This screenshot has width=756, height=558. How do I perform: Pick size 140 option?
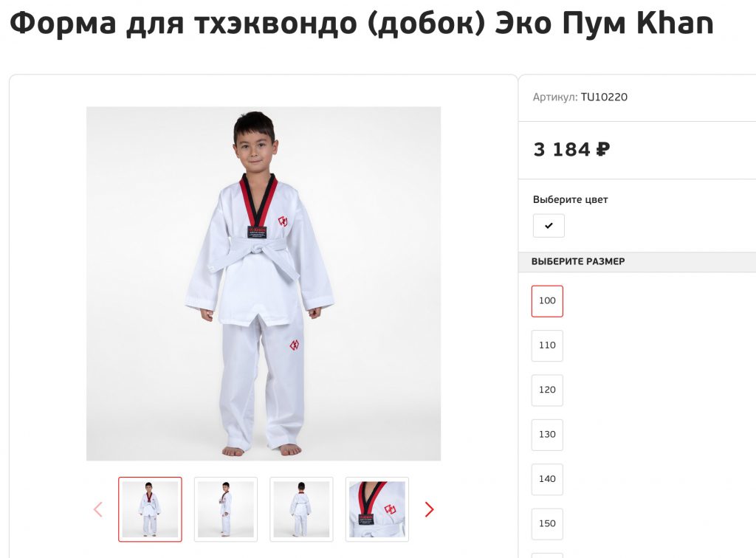(547, 480)
